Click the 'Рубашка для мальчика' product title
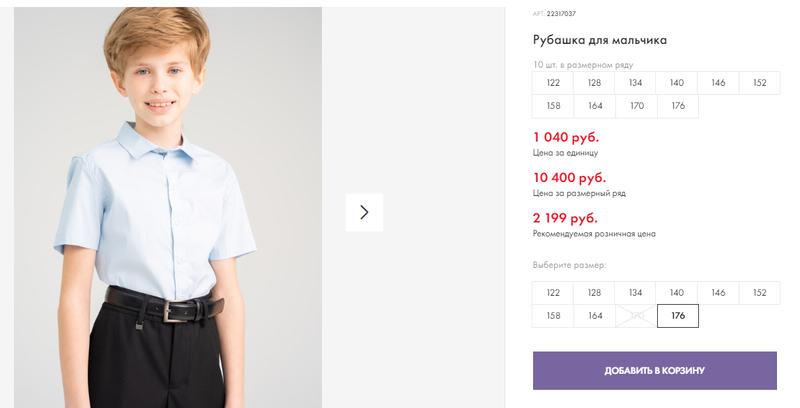800x408 pixels. (x=600, y=40)
